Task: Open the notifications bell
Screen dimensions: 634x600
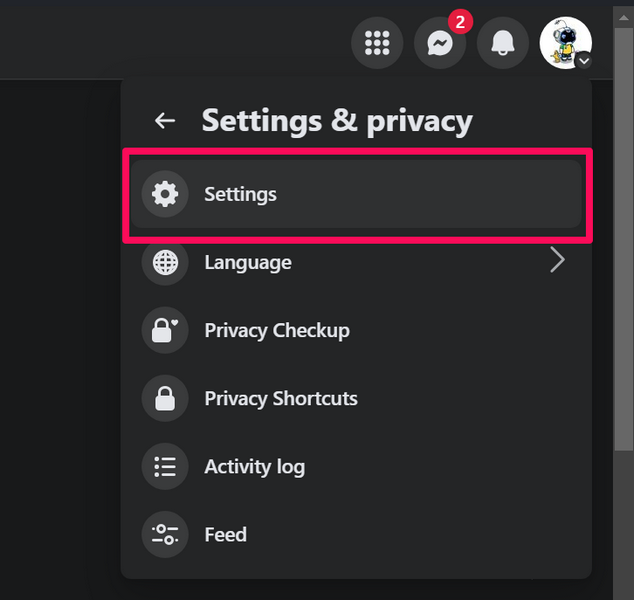Action: coord(502,43)
